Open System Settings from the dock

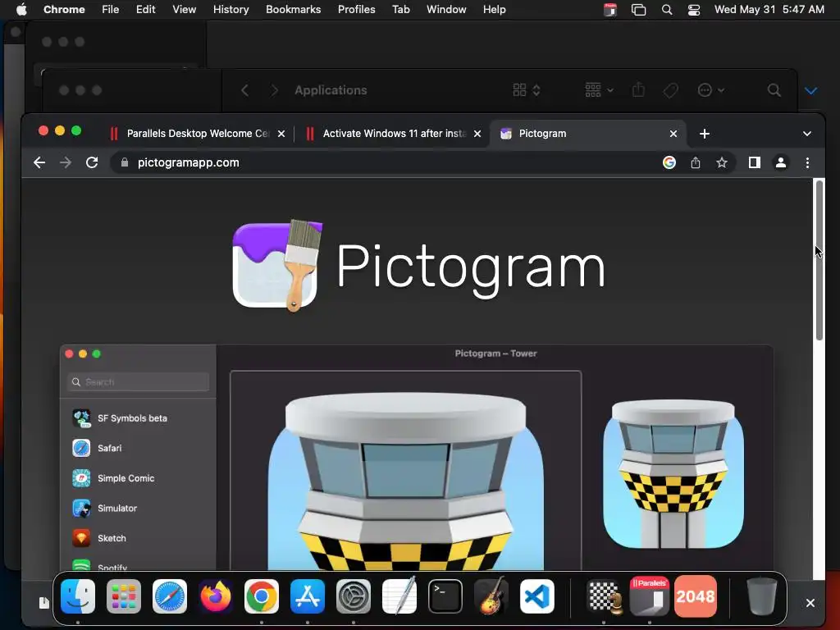click(354, 596)
